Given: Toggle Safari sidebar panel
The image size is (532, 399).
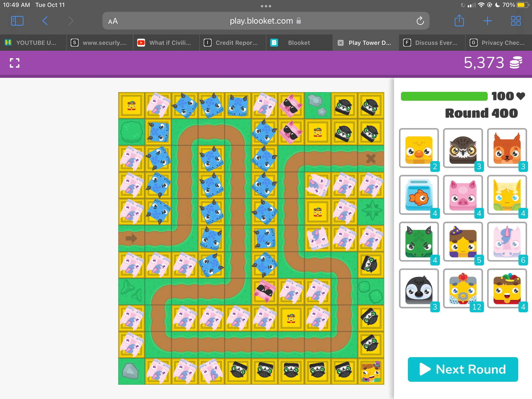Looking at the screenshot, I should coord(17,21).
